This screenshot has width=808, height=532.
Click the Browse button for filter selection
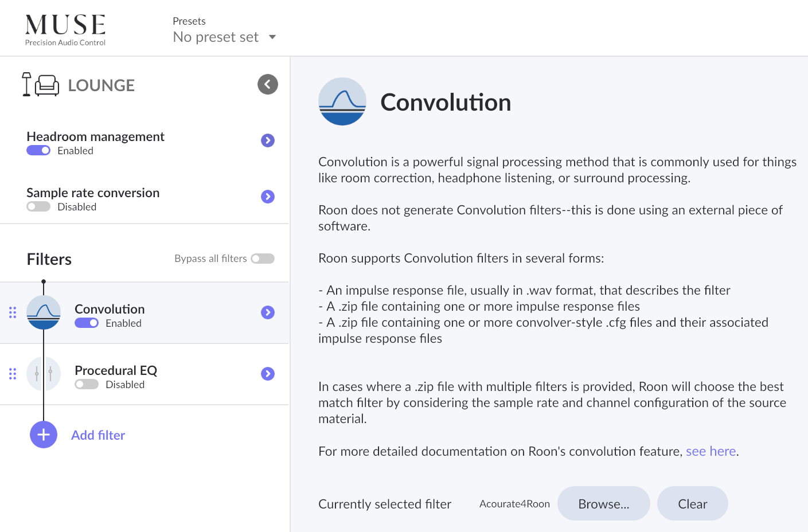click(603, 503)
